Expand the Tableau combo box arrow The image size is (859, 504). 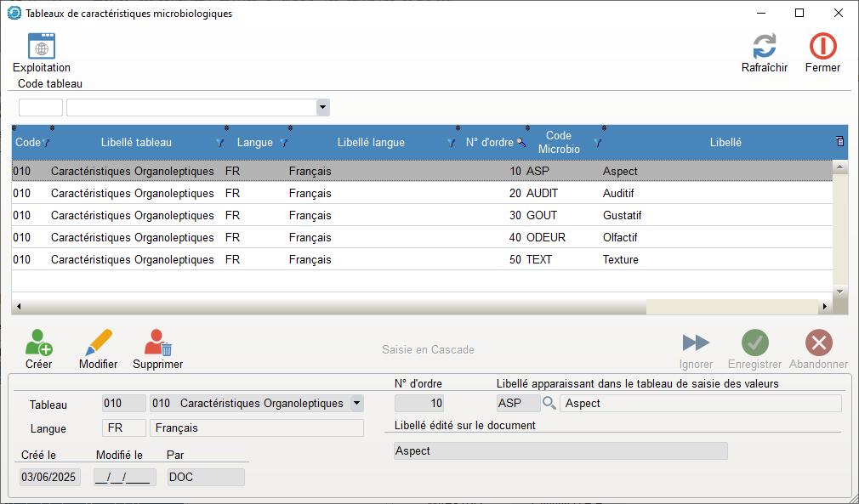tap(356, 403)
